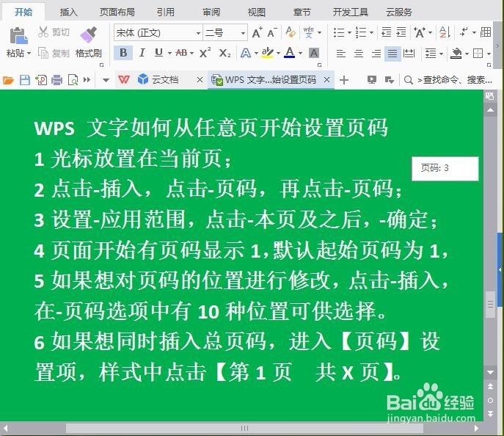Expand more quick access tools chevron
This screenshot has height=436, width=504.
coord(87,80)
